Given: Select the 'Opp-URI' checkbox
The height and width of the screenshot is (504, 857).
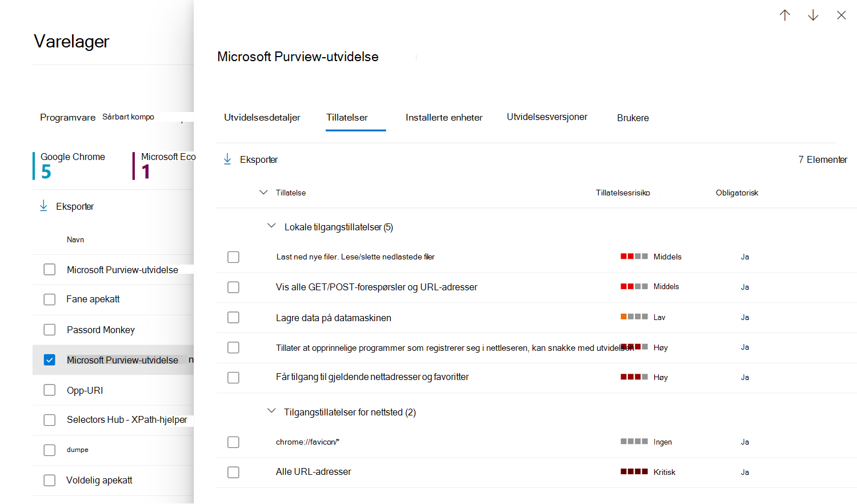Looking at the screenshot, I should (x=50, y=390).
